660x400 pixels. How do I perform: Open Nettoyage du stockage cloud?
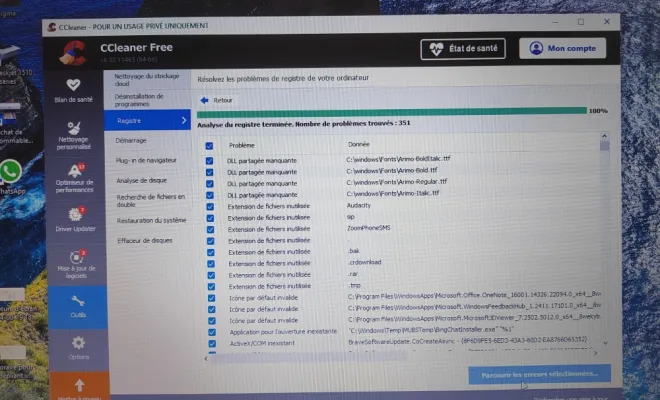147,80
